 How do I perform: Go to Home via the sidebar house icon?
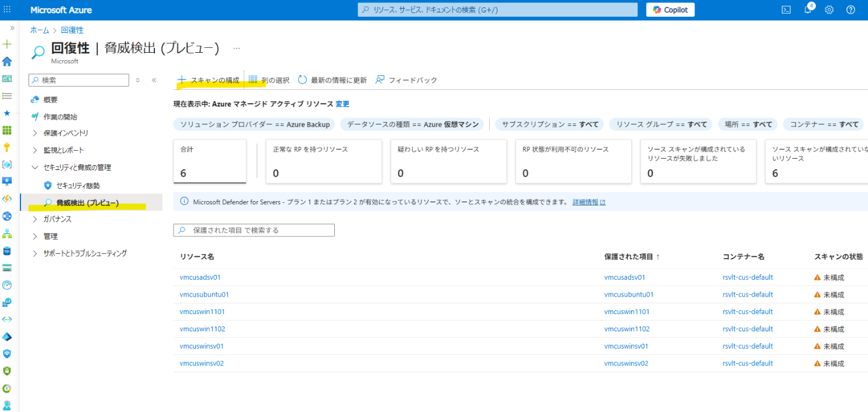coord(7,61)
